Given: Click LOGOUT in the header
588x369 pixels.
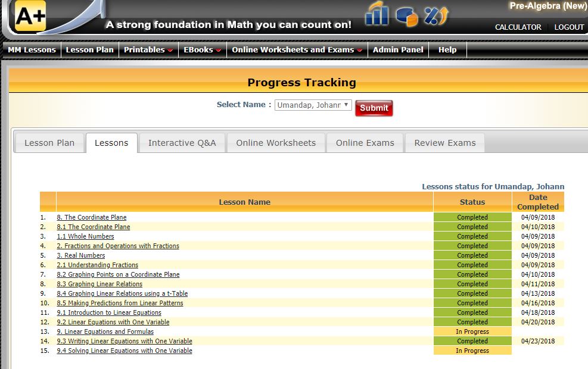Looking at the screenshot, I should (x=569, y=27).
